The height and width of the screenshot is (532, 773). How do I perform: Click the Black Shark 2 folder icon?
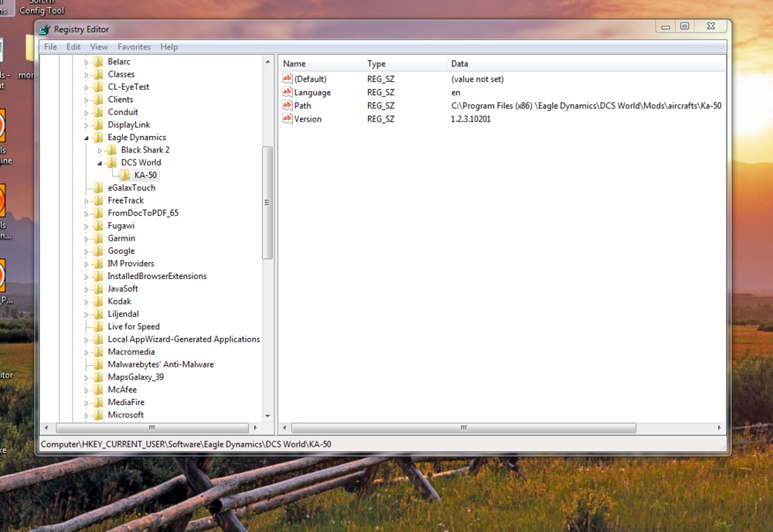click(x=112, y=150)
